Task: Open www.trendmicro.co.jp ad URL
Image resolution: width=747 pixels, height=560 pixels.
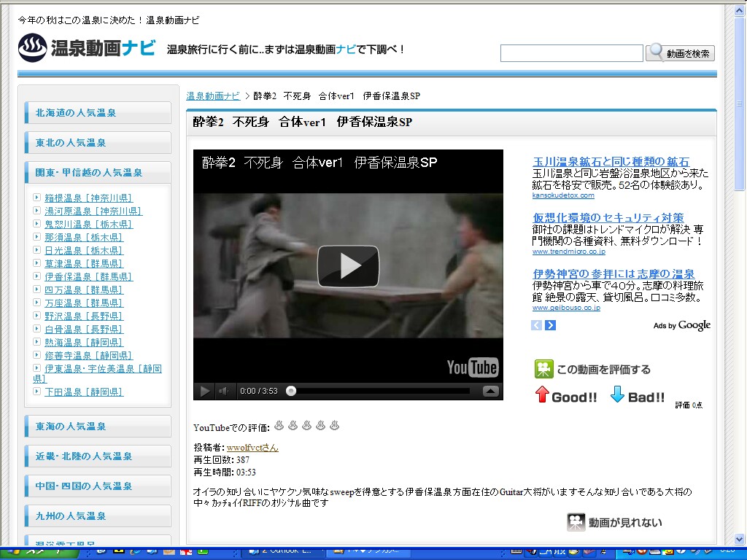Action: (569, 252)
